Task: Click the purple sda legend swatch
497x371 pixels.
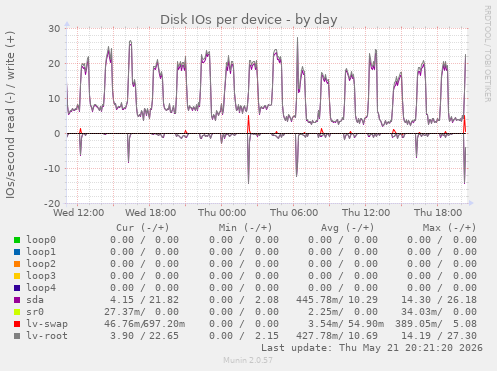Action: [x=17, y=300]
